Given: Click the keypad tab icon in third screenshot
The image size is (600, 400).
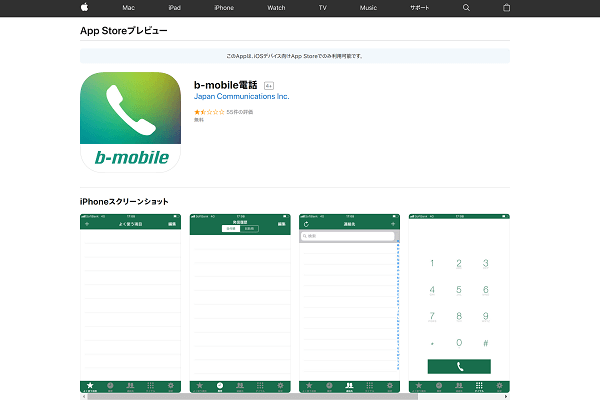Looking at the screenshot, I should tap(370, 387).
